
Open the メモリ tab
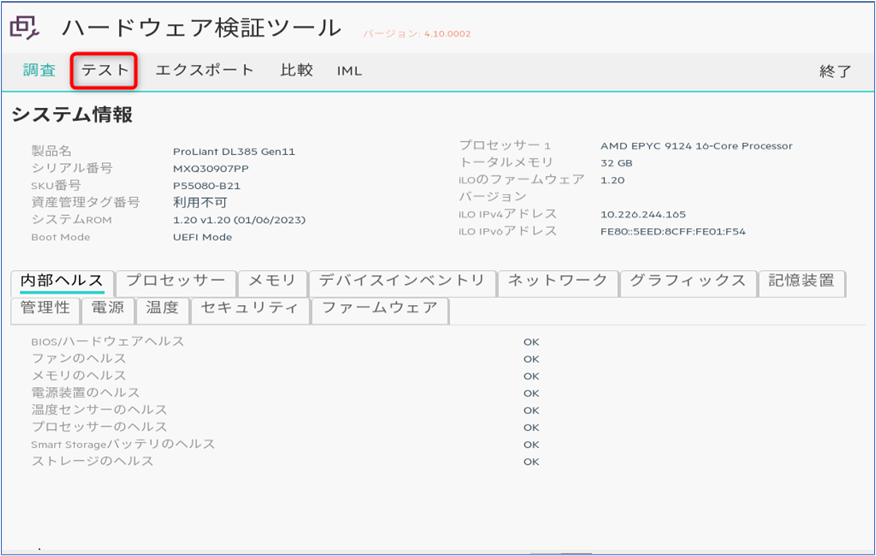(272, 282)
